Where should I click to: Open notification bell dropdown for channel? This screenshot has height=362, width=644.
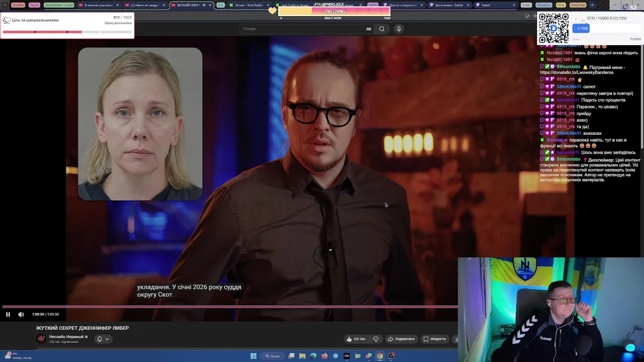click(103, 339)
